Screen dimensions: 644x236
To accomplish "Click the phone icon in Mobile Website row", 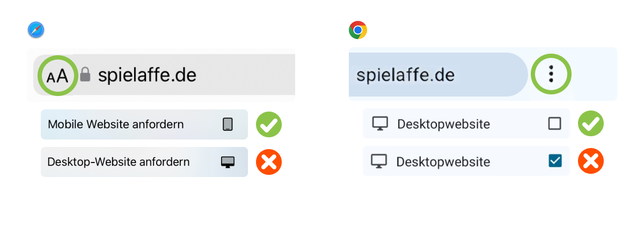I will (228, 124).
